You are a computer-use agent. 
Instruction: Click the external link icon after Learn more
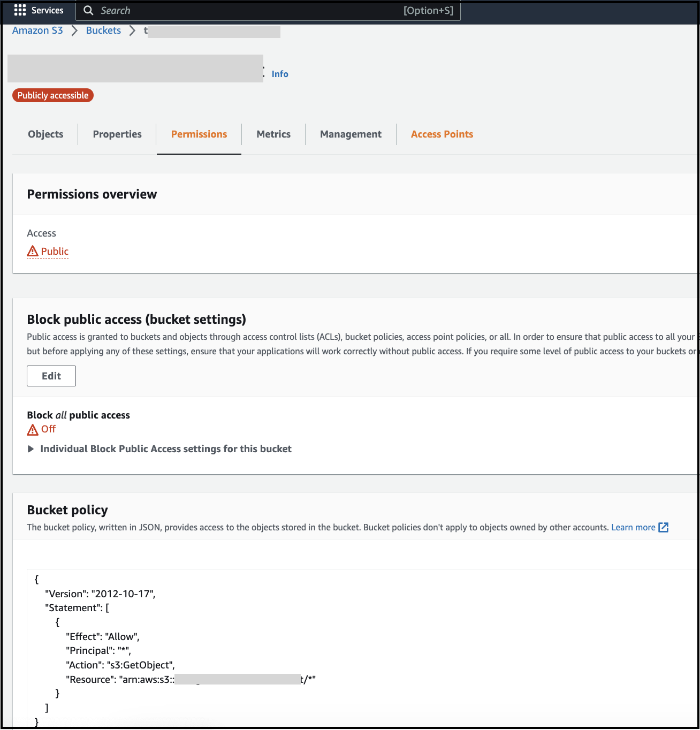[664, 527]
